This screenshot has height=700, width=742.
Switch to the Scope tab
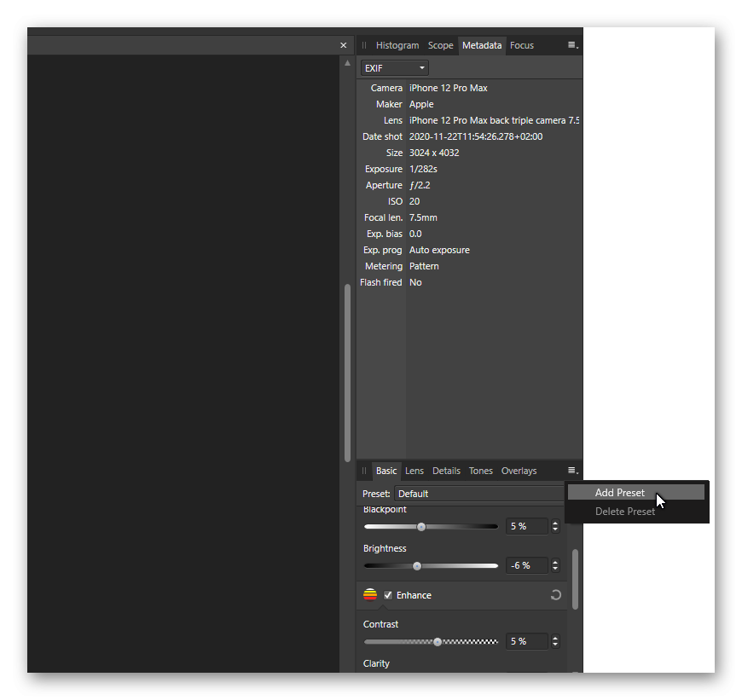click(441, 45)
